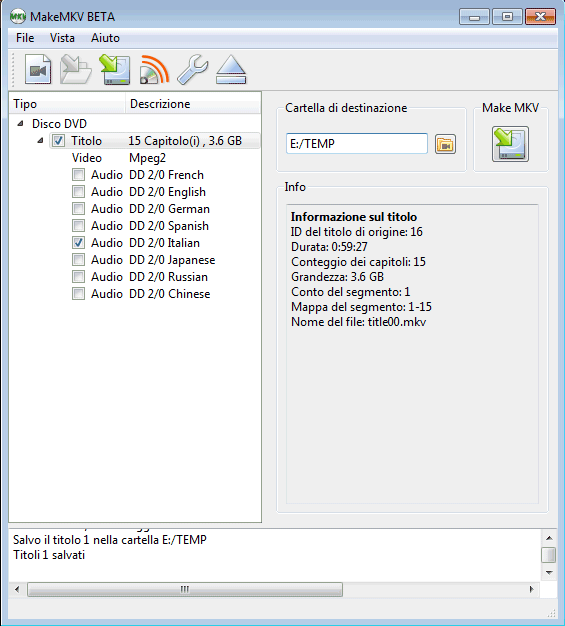Enable Audio DD 2/0 German track

[x=78, y=208]
